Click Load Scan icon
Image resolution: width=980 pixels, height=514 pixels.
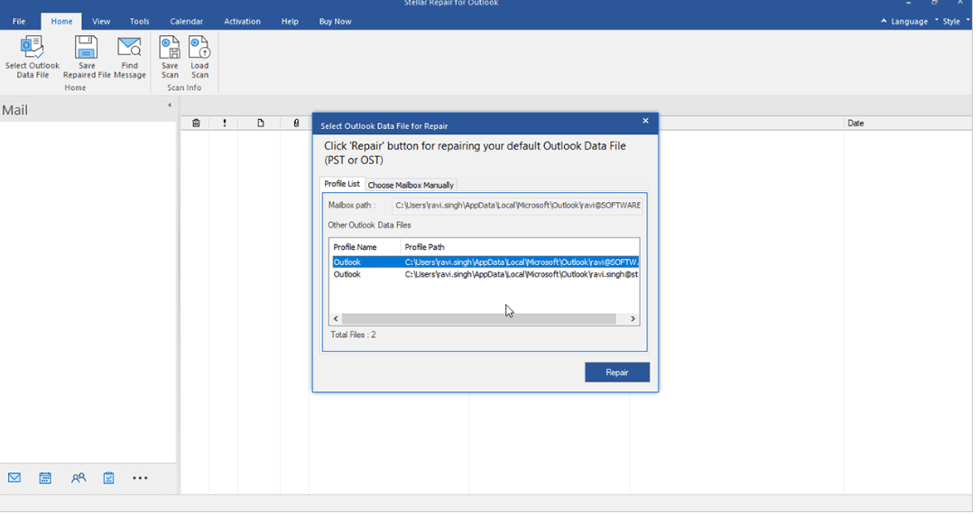click(199, 48)
